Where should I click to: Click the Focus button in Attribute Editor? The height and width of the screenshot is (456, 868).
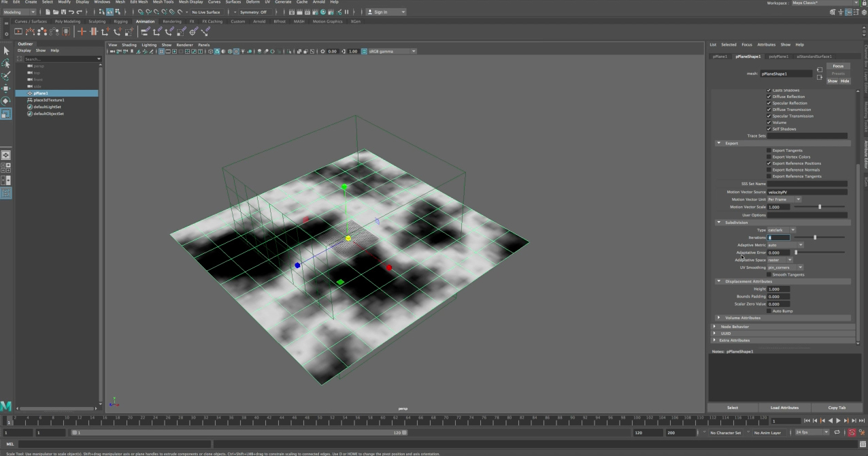(838, 66)
